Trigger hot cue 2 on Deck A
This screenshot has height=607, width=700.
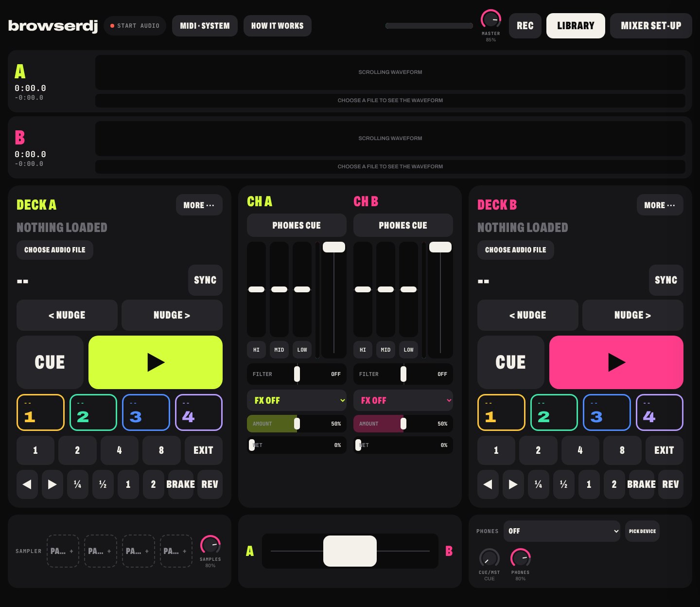[93, 412]
